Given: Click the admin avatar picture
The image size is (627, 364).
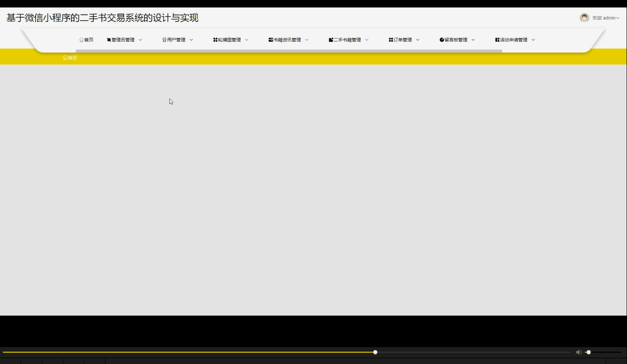Looking at the screenshot, I should coord(584,18).
